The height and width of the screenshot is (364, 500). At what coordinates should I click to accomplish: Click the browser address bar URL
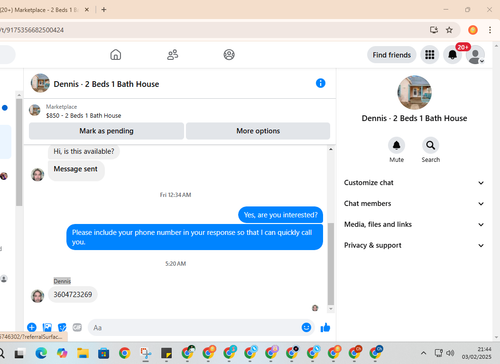[32, 30]
